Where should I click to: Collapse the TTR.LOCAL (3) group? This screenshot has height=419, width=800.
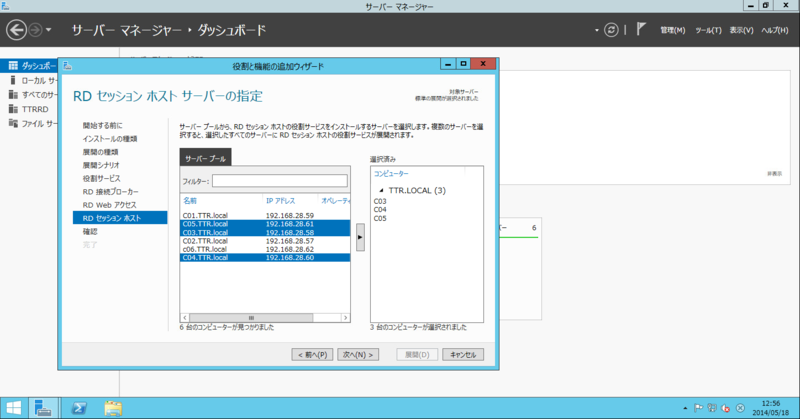point(381,190)
